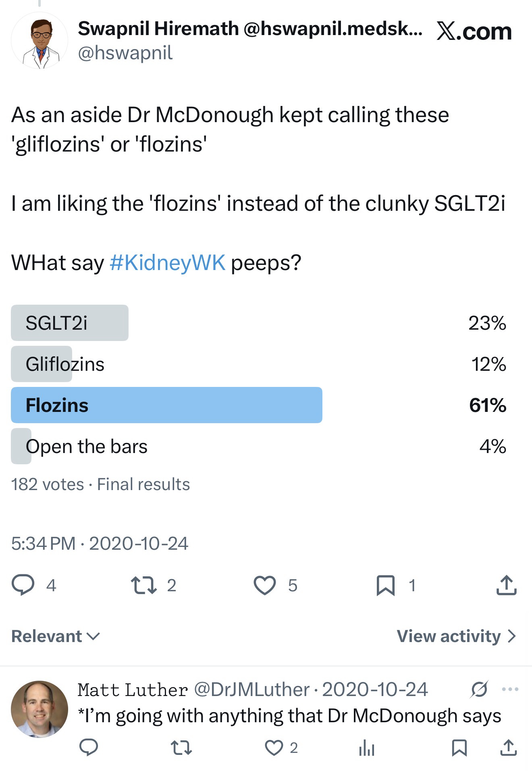Retweet Matt Luther's reply

click(181, 748)
